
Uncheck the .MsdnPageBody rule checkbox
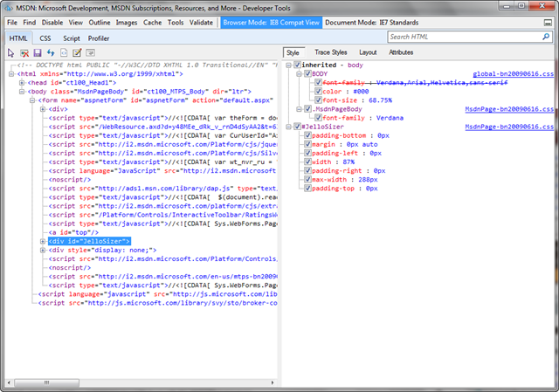[x=307, y=109]
